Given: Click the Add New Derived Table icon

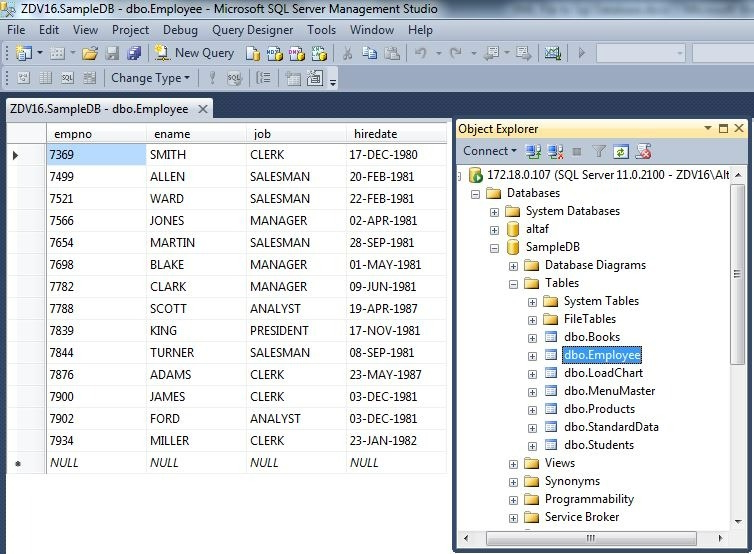Looking at the screenshot, I should 315,78.
